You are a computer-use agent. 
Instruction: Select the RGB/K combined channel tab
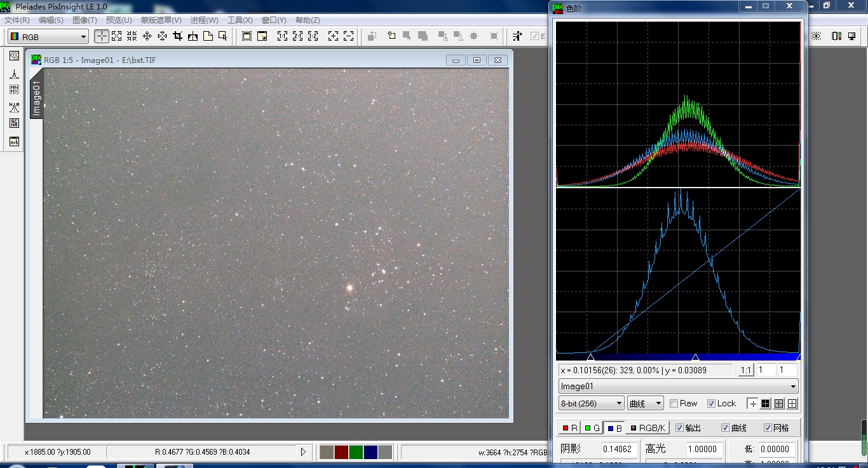[648, 428]
